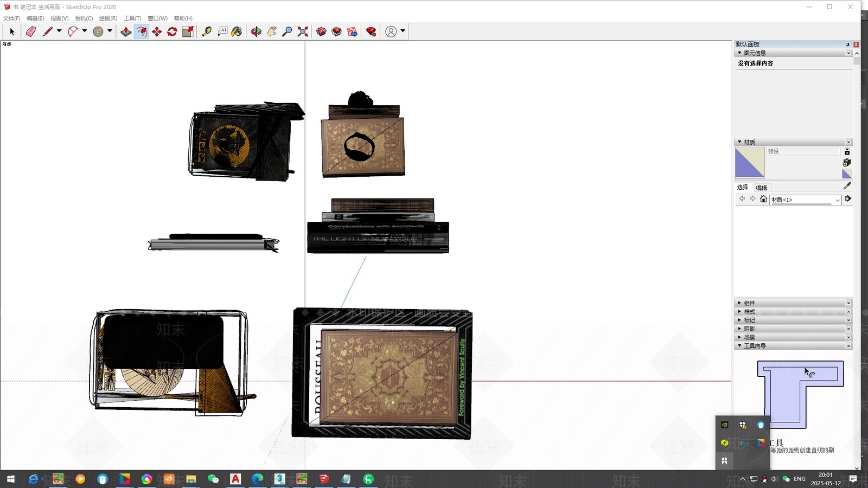The height and width of the screenshot is (488, 868).
Task: Toggle the taskbar volume icon
Action: [x=774, y=479]
